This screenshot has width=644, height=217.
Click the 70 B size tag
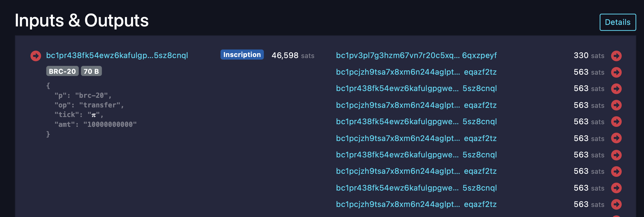coord(91,71)
